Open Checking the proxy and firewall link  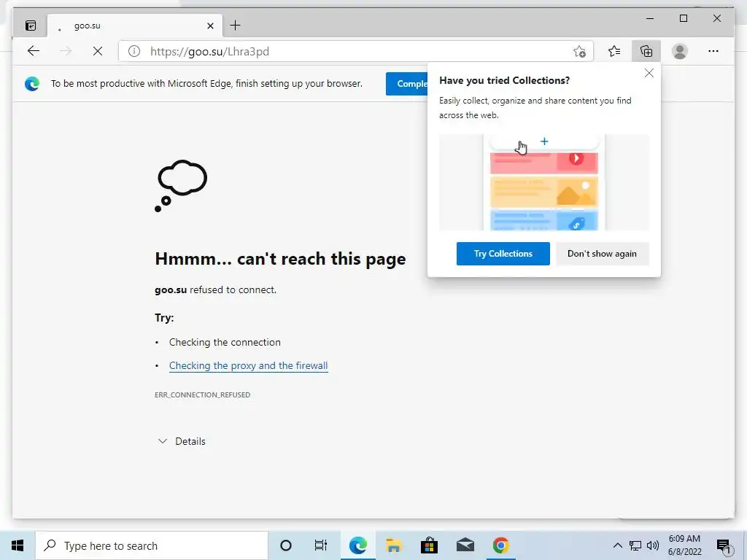[249, 366]
